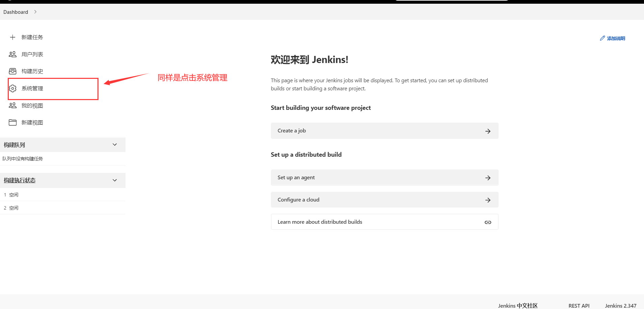Click the arrow on Configure a cloud
This screenshot has height=309, width=644.
[x=488, y=200]
